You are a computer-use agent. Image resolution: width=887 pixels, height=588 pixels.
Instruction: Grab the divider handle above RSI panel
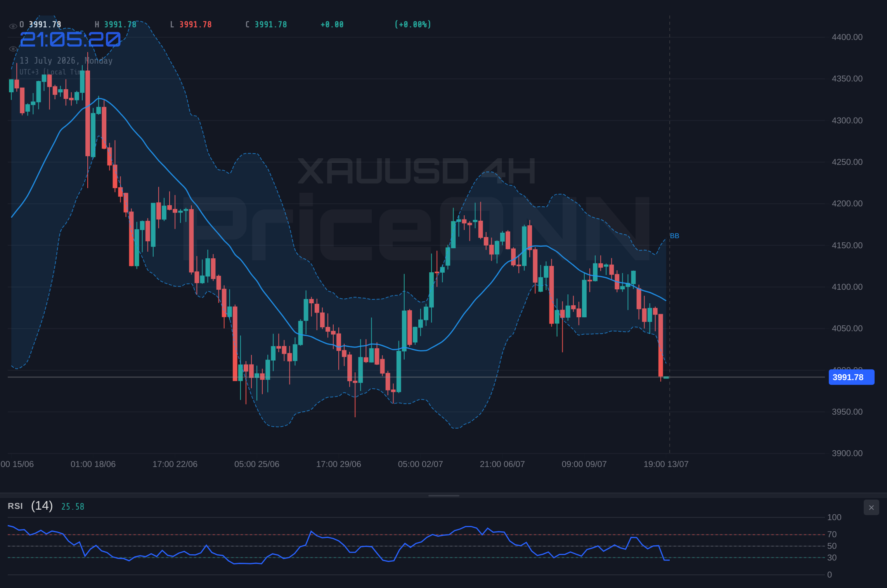tap(443, 495)
